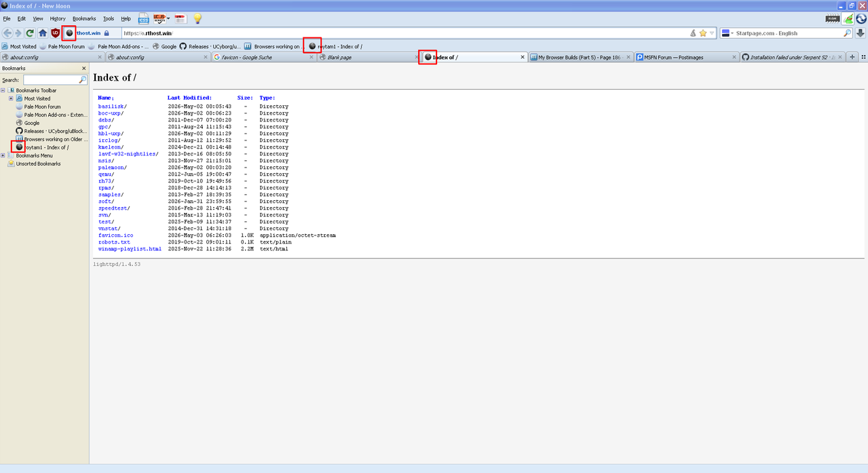Screen dimensions: 868x473
Task: Open the kmeleon/ directory link
Action: click(111, 147)
